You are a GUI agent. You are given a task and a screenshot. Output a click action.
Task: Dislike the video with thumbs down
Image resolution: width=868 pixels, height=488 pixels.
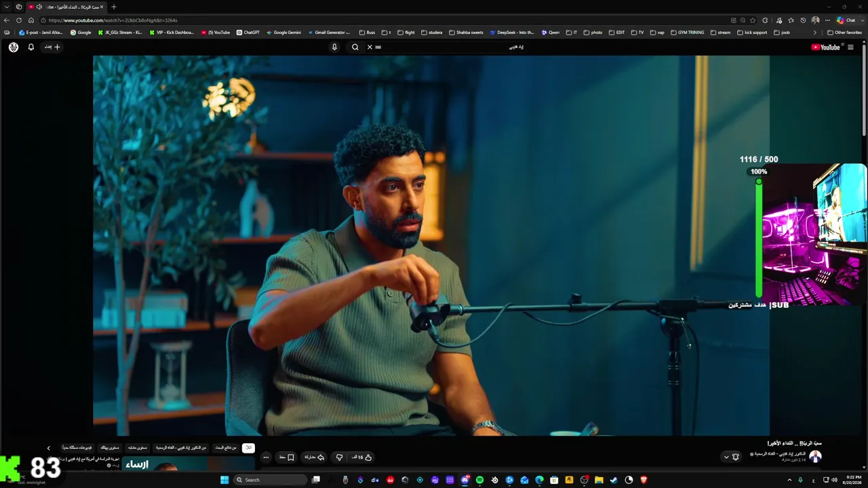[340, 457]
